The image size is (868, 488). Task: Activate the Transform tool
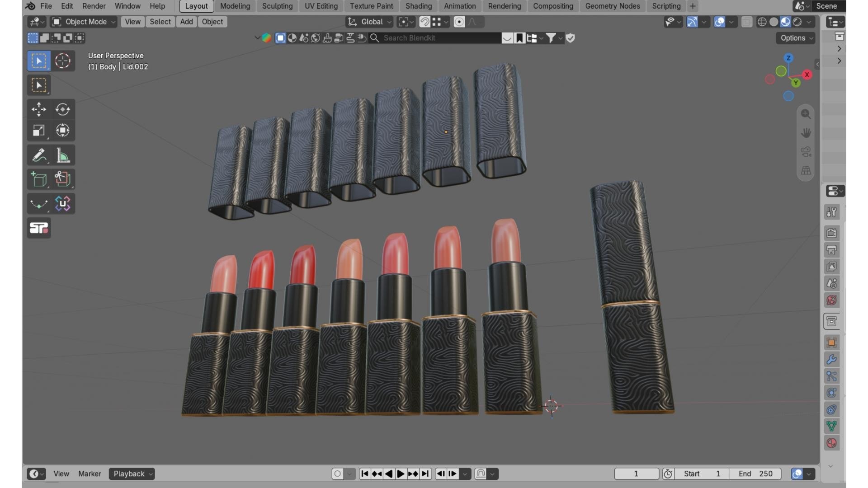pos(62,131)
